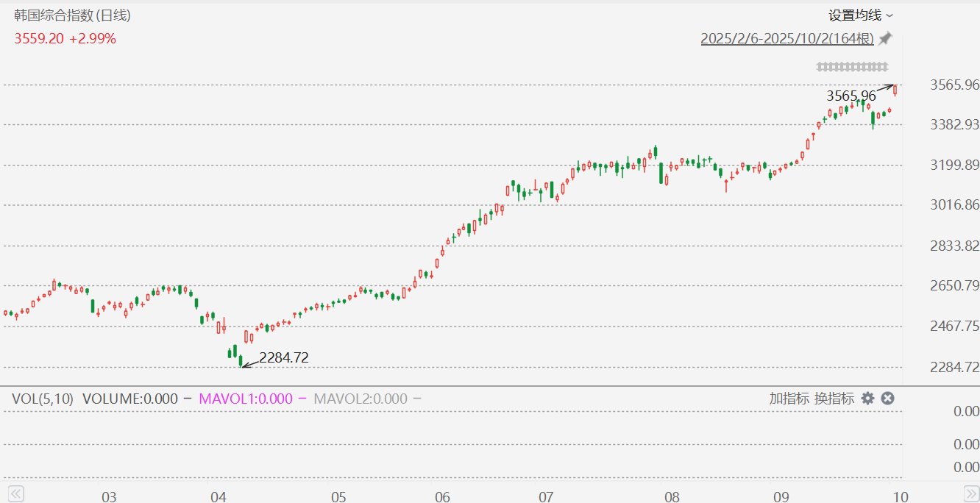Select the 3565.96 high-point annotation
Viewport: 980px width, 503px height.
[x=851, y=96]
